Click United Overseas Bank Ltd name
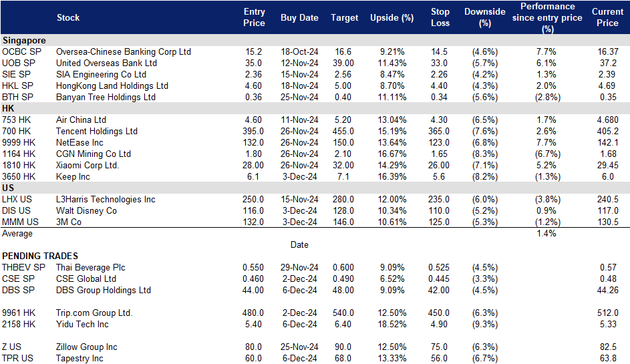 106,63
